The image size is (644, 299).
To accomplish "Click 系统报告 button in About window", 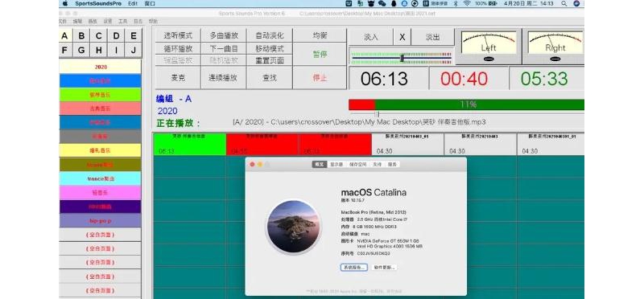I will [353, 267].
